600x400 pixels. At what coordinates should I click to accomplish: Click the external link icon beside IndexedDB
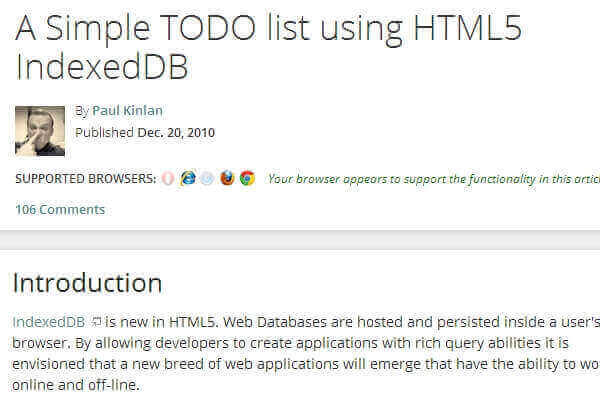coord(96,322)
